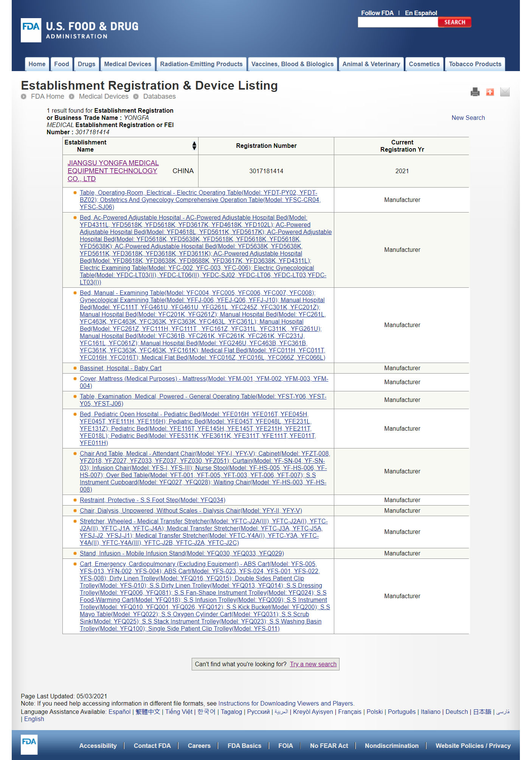Viewport: 532px width, 760px height.
Task: Open Contact FDA footer link
Action: 152,746
